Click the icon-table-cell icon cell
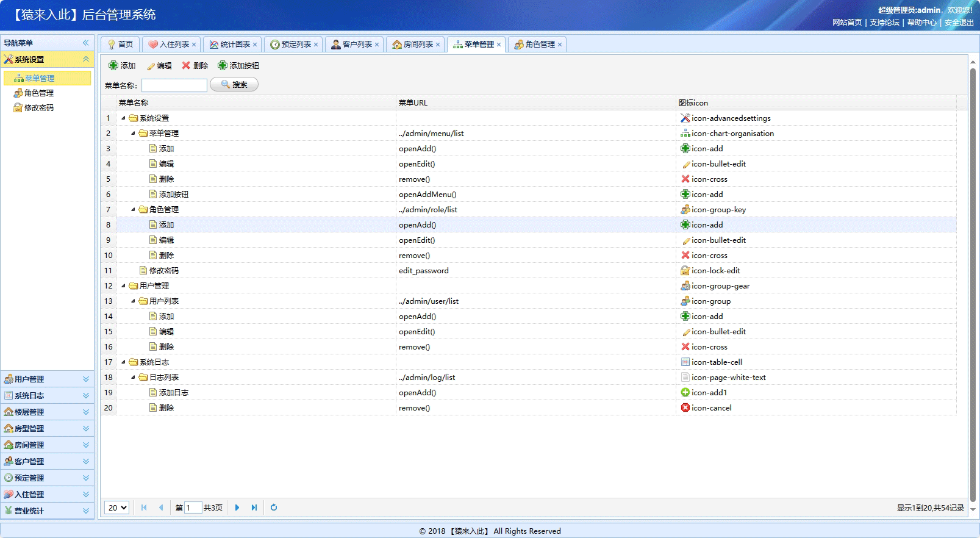 pyautogui.click(x=816, y=362)
